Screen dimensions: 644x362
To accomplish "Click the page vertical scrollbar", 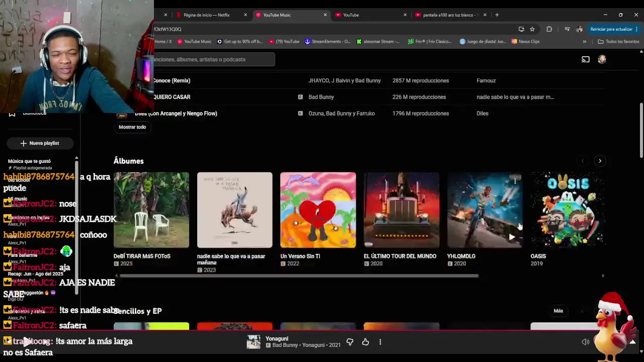I will point(641,131).
